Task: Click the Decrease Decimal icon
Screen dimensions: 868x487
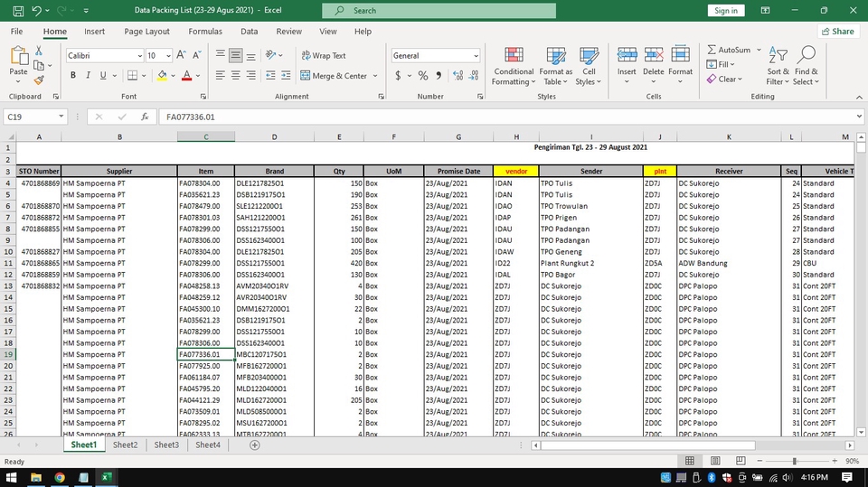Action: tap(474, 75)
